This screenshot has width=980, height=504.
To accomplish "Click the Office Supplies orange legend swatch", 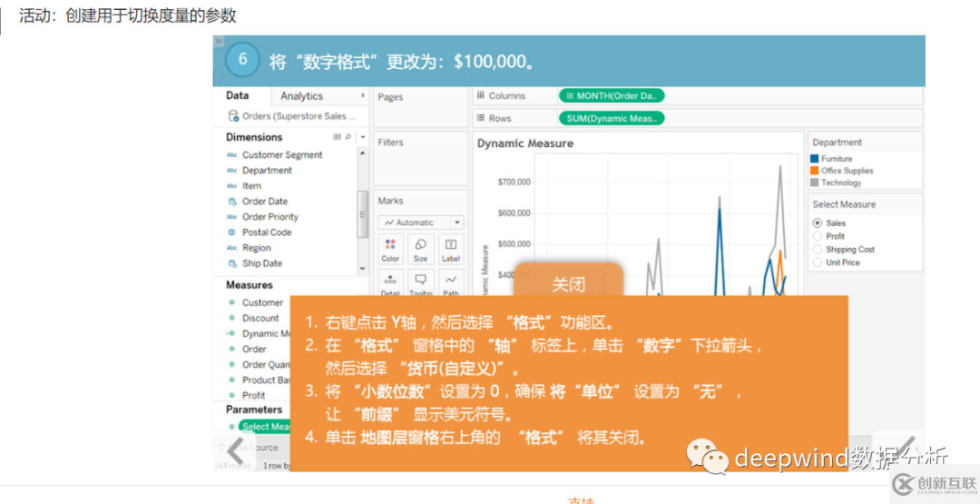I will (814, 171).
